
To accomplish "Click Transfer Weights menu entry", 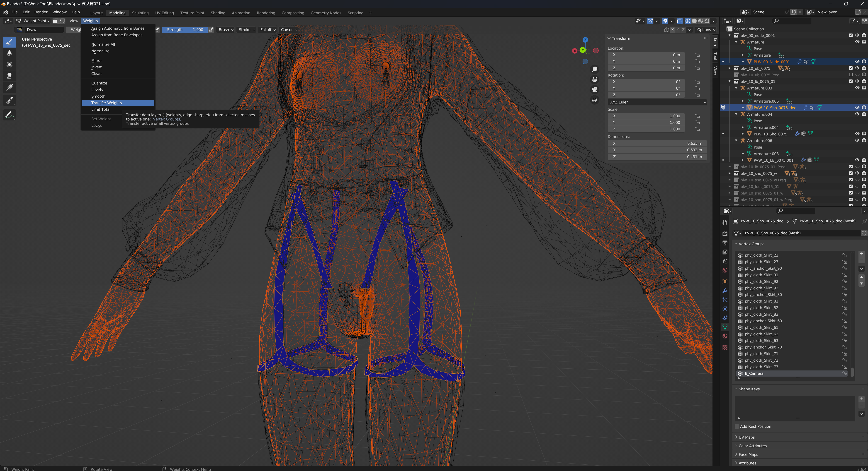I will point(107,103).
